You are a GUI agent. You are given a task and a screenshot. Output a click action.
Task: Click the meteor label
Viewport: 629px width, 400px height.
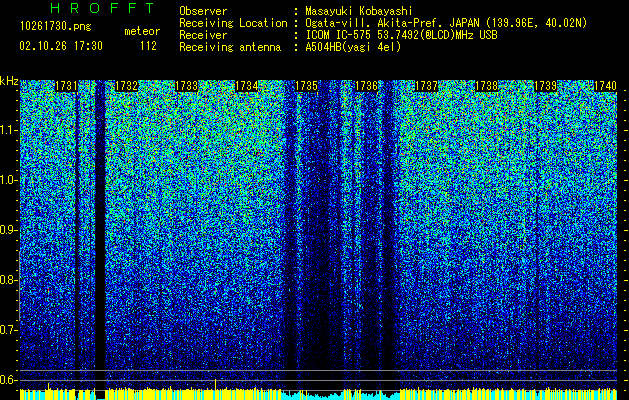pos(142,31)
